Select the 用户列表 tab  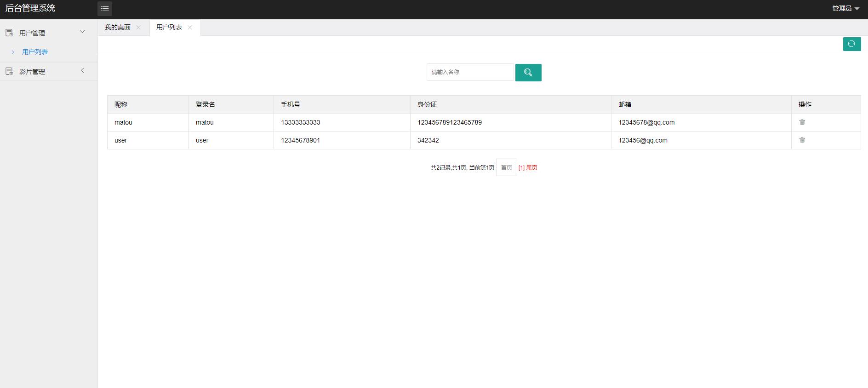click(x=169, y=28)
